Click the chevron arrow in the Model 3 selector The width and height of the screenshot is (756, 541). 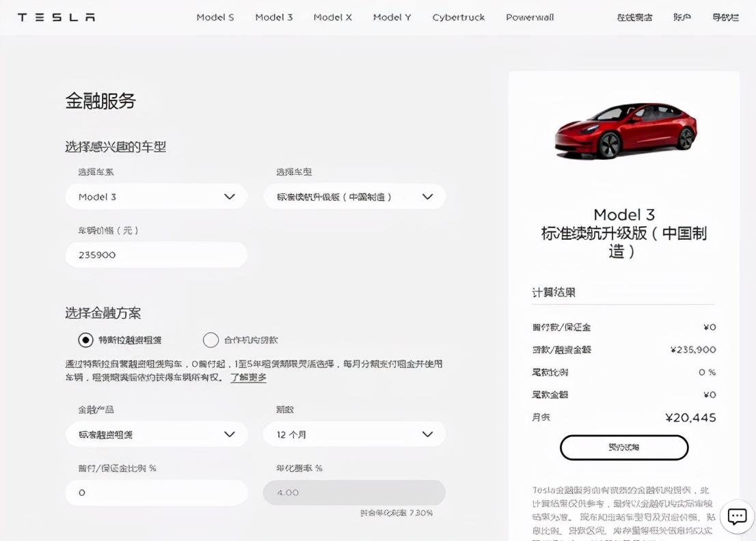pyautogui.click(x=230, y=197)
